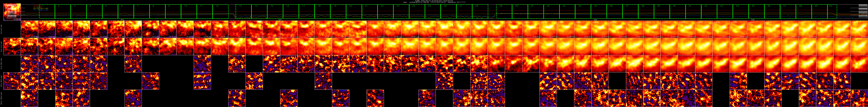Image resolution: width=868 pixels, height=107 pixels.
Task: Open the first 6.0-12.0 keV image at the row's left edge
Action: coord(12,46)
